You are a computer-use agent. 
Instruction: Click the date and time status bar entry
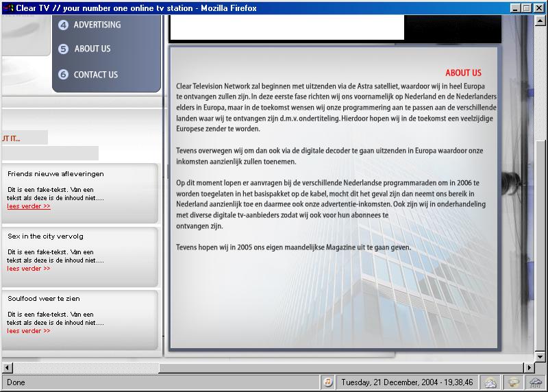tap(407, 382)
